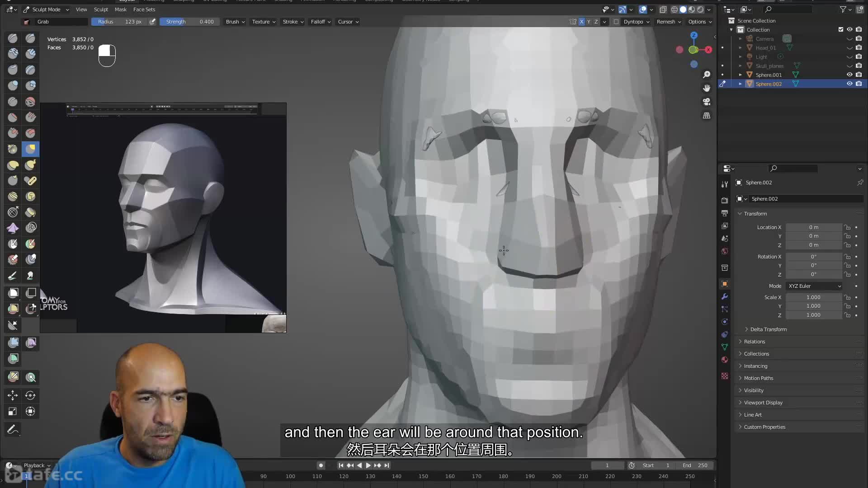Select the Grab sculpt brush
Viewport: 868px width, 488px height.
[30, 149]
